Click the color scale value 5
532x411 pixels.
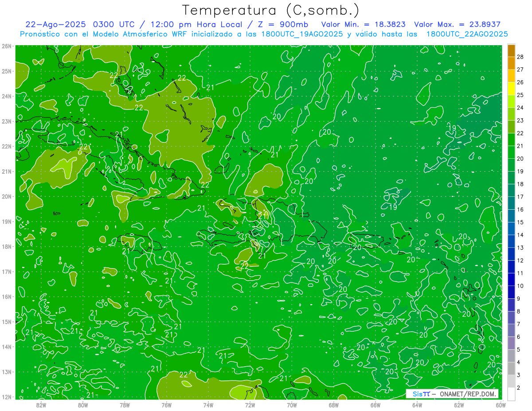[519, 350]
